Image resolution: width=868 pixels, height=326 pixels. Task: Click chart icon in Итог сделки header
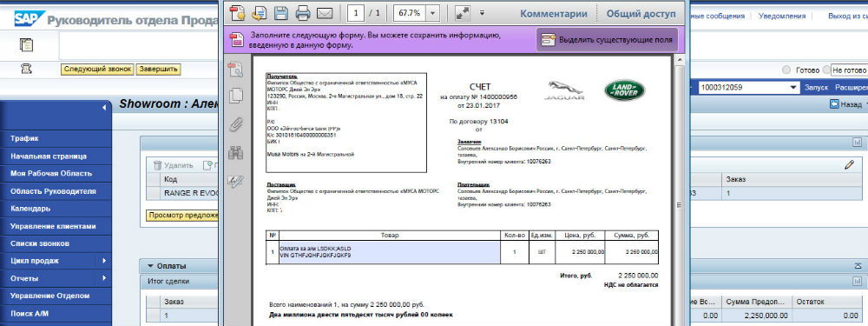tap(858, 281)
